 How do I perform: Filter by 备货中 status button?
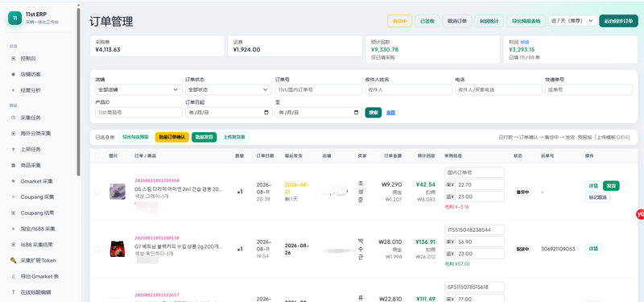click(x=399, y=21)
